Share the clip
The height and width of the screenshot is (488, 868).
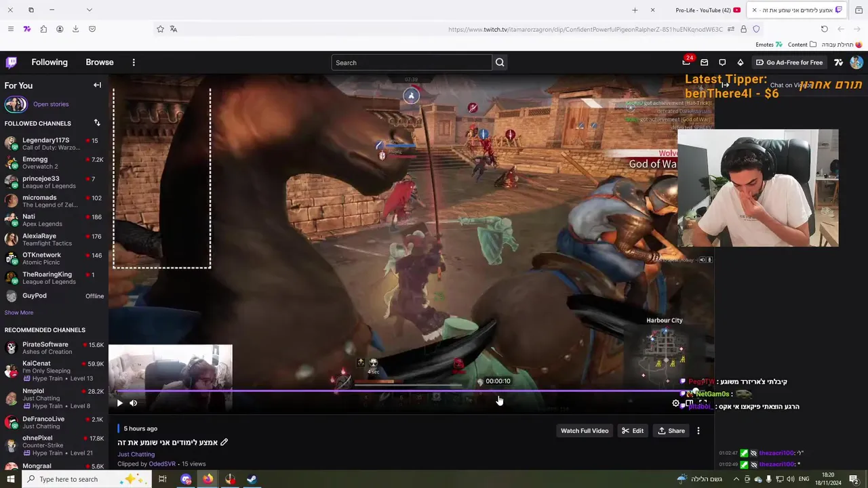click(x=671, y=431)
